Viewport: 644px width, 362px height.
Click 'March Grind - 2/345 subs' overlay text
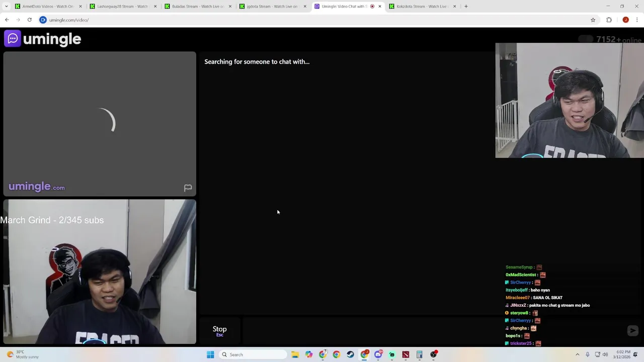pyautogui.click(x=52, y=220)
